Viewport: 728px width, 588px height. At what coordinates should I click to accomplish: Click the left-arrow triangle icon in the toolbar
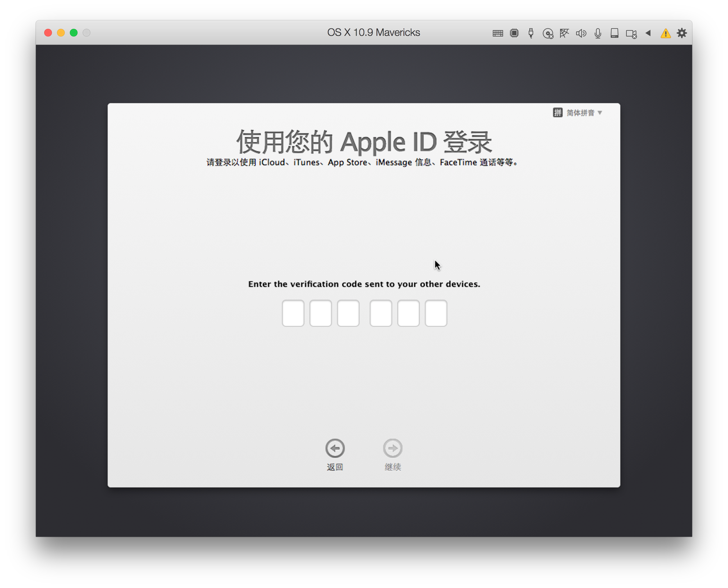(648, 33)
